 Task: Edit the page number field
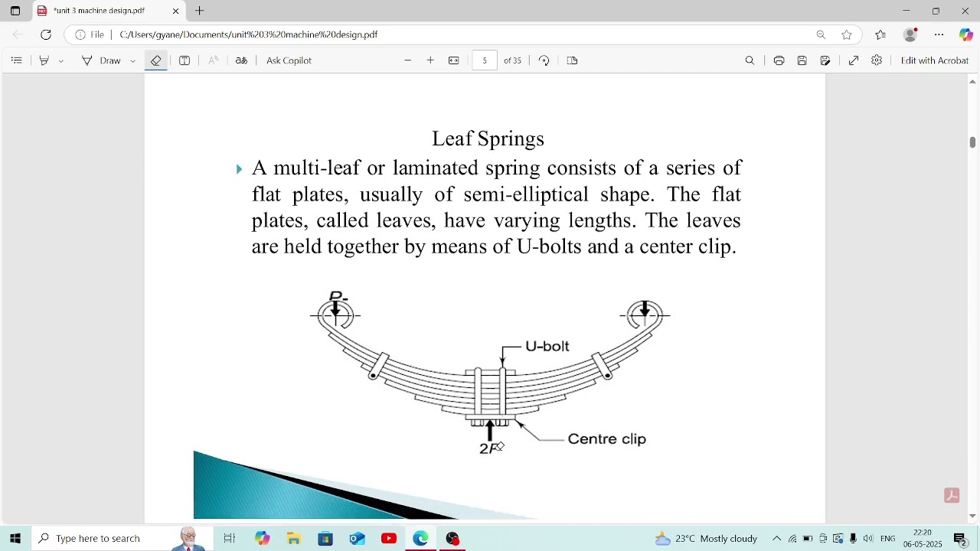485,60
